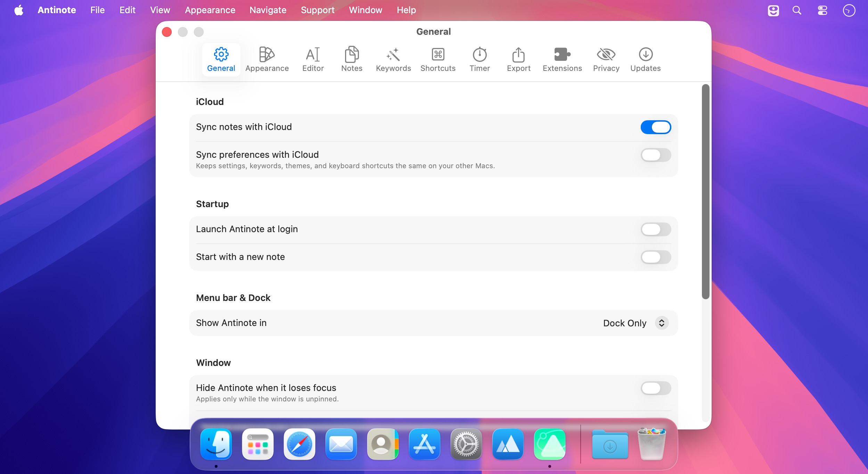Turn on Launch Antinote at login
The width and height of the screenshot is (868, 474).
[656, 229]
